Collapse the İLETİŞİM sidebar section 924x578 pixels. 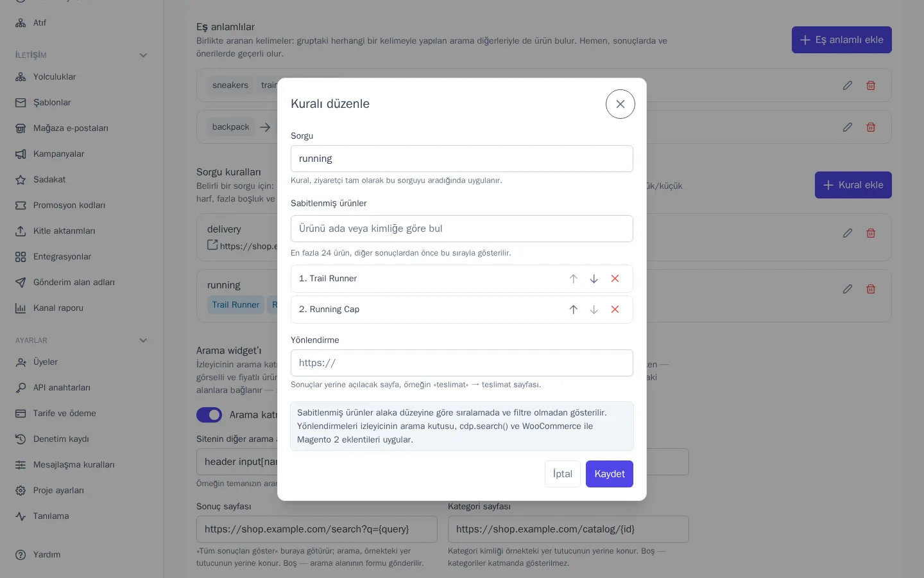coord(144,55)
